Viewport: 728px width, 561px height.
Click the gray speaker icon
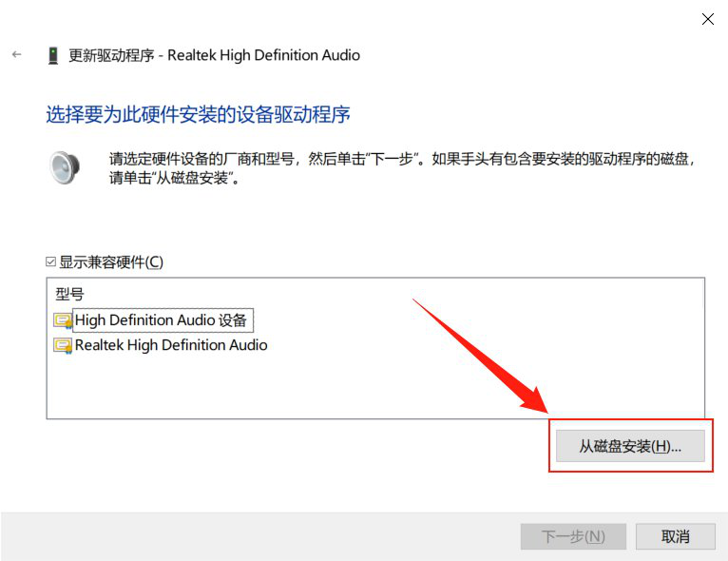(65, 167)
